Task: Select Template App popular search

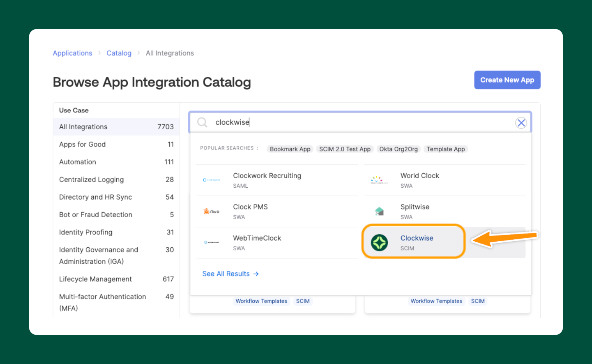Action: (x=446, y=149)
